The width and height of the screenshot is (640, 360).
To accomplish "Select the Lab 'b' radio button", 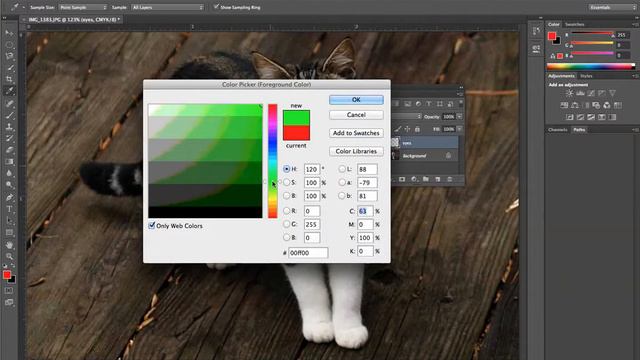I will 342,196.
